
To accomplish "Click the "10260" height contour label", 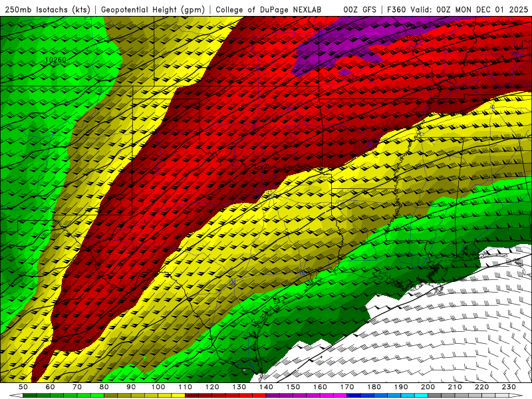I will (56, 60).
